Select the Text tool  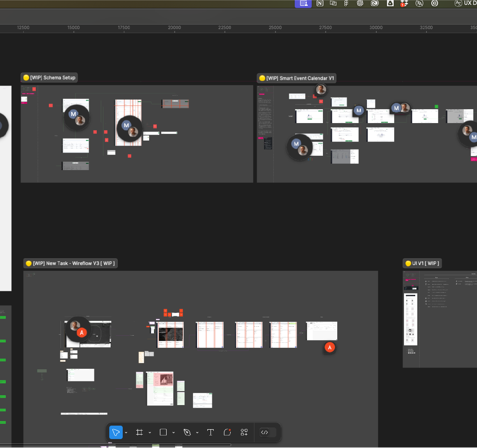(210, 432)
